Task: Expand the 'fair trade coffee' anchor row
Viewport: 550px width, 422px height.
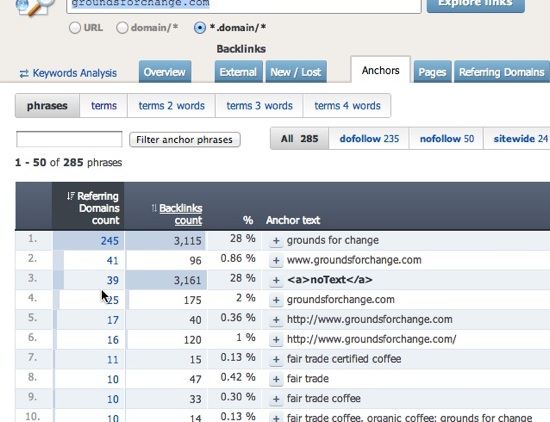Action: [x=276, y=399]
